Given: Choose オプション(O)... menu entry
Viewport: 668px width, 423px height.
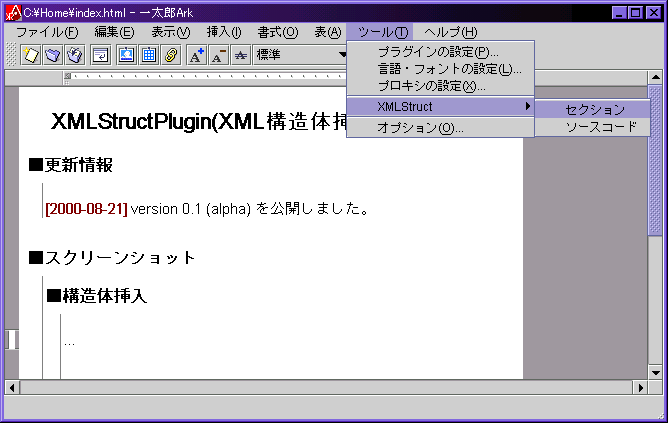Looking at the screenshot, I should coord(441,128).
